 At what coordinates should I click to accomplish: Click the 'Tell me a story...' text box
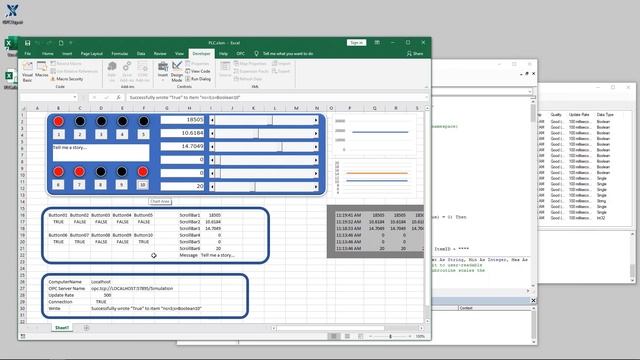(x=101, y=153)
